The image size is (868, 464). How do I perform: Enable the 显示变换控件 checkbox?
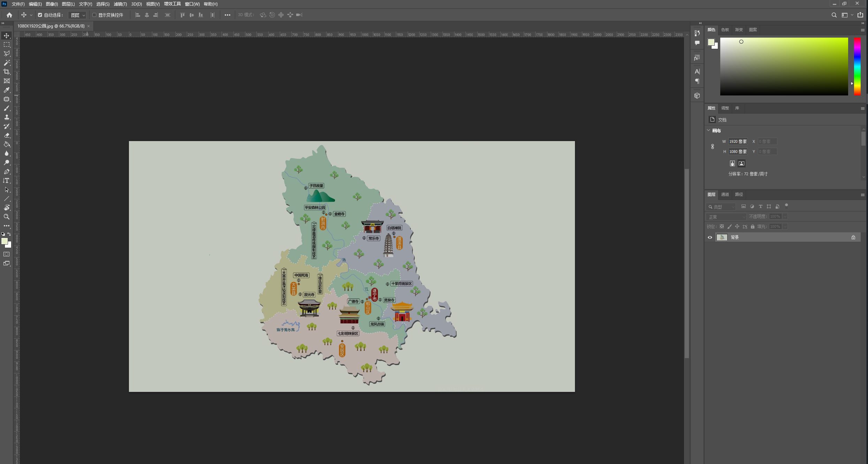pyautogui.click(x=94, y=15)
